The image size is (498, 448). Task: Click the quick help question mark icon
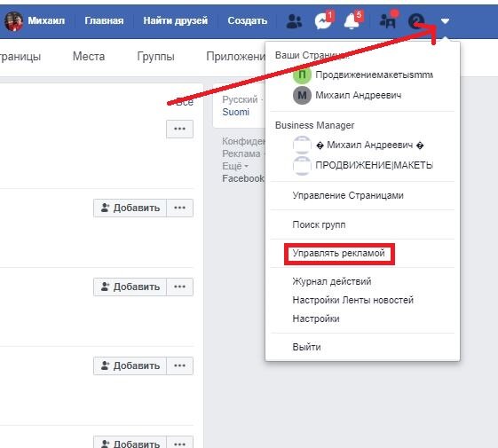(x=415, y=21)
